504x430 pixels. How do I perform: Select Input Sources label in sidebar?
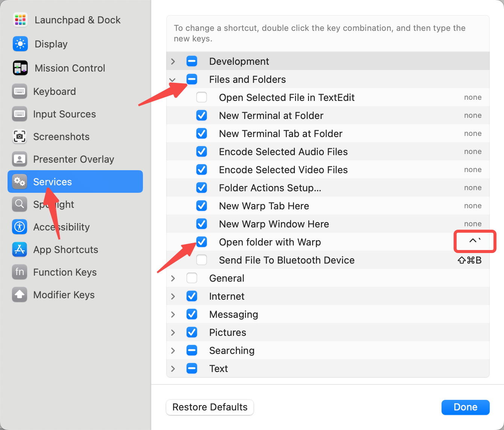64,114
